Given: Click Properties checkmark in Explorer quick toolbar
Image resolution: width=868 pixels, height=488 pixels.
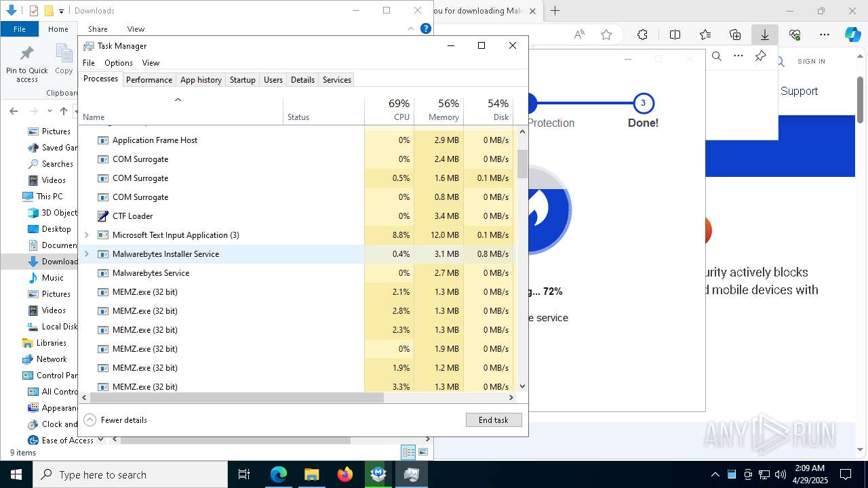Looking at the screenshot, I should [x=33, y=10].
